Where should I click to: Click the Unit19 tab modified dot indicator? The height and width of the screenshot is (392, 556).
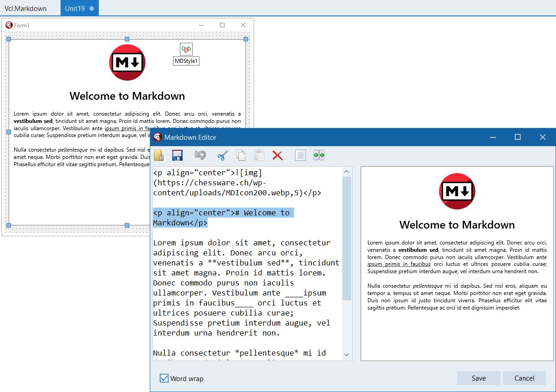(x=92, y=9)
